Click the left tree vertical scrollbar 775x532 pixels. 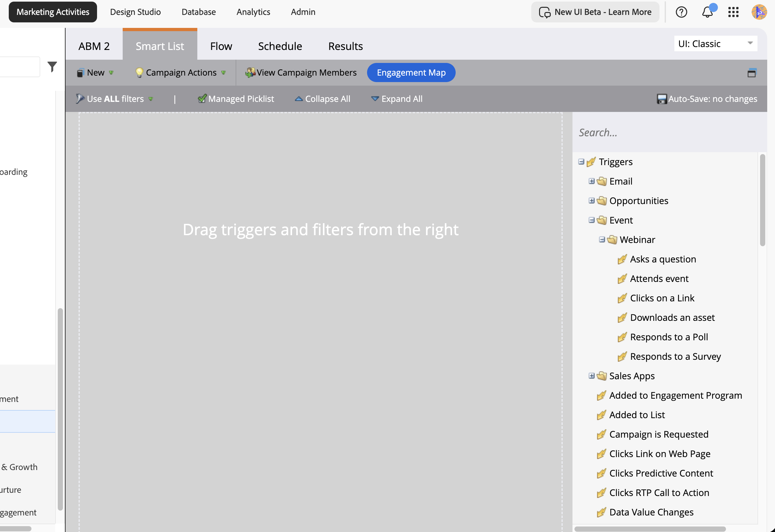(x=60, y=409)
